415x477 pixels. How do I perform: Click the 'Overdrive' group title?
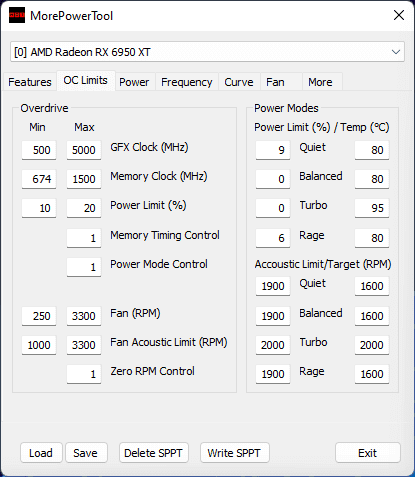tap(44, 108)
